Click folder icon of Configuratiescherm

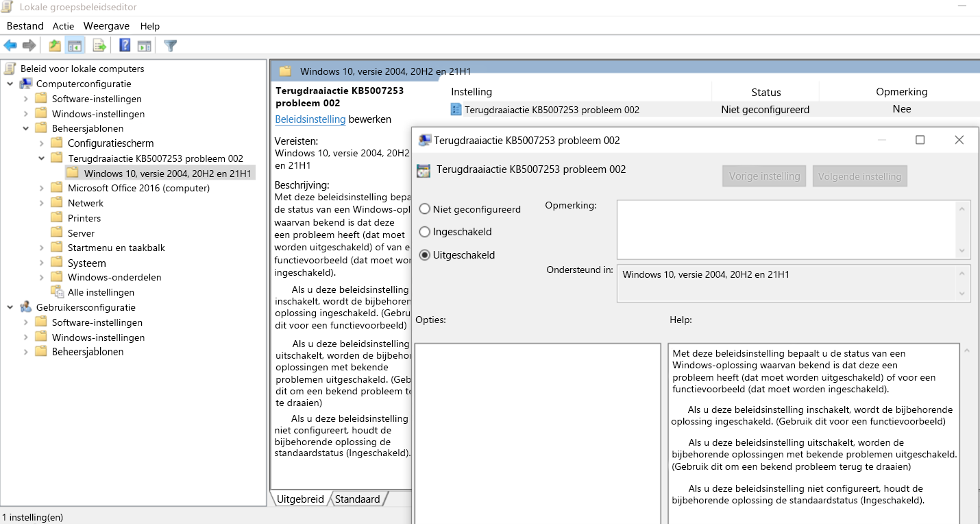click(x=57, y=143)
